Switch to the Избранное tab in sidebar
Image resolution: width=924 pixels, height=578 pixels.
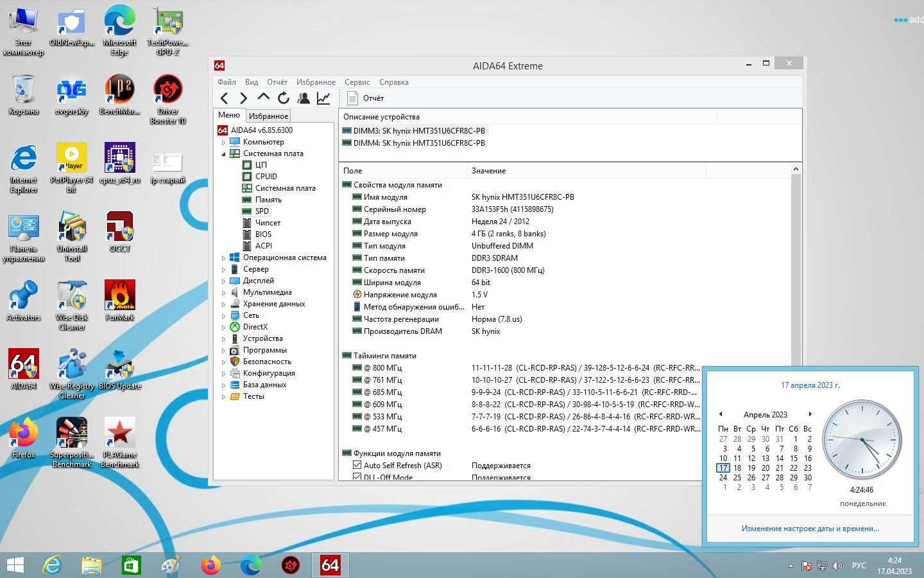click(x=268, y=116)
